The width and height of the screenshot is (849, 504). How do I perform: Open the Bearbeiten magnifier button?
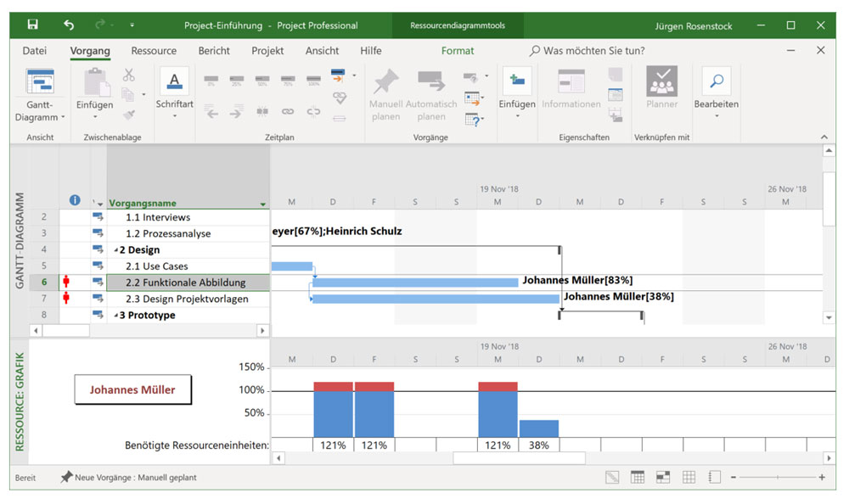(717, 92)
